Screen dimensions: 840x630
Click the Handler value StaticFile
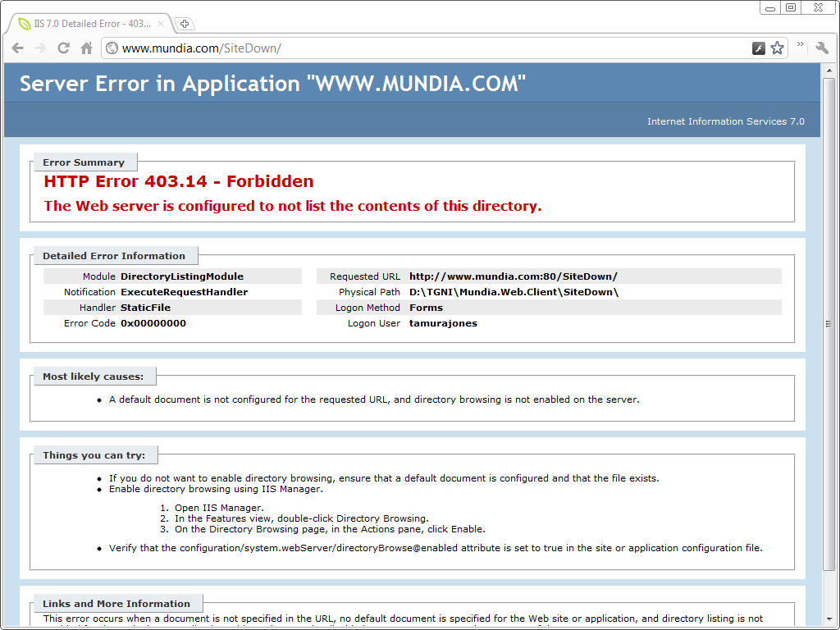click(x=146, y=308)
